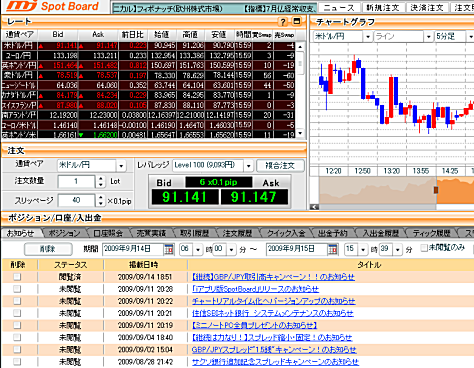Open the chart currency pair 米ドル/円 dropdown
The image size is (474, 368).
[368, 36]
